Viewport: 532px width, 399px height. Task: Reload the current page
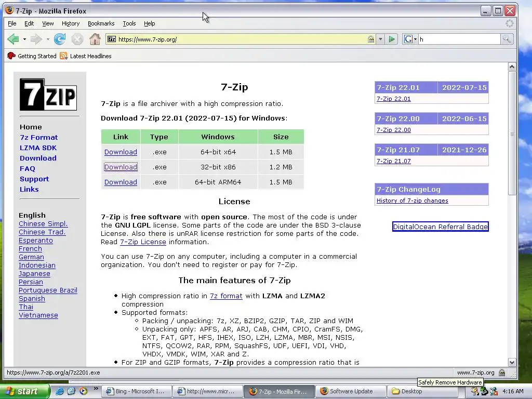coord(60,39)
